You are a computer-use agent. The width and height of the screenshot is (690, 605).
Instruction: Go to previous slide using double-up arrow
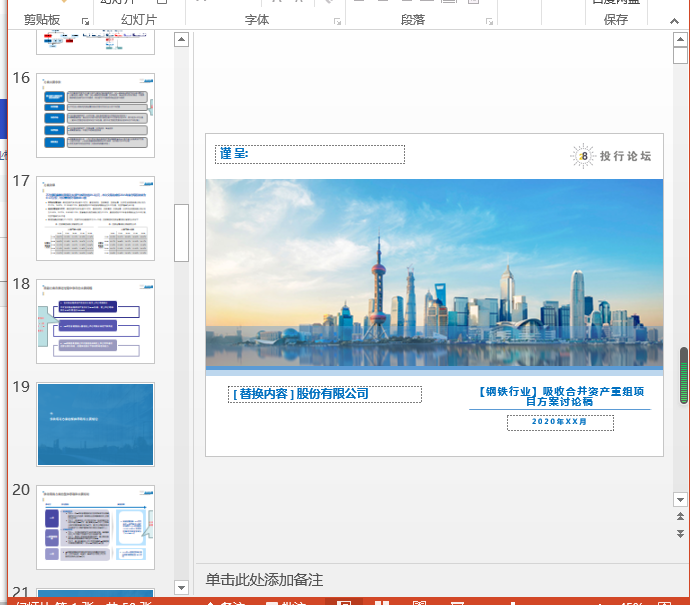[x=681, y=516]
